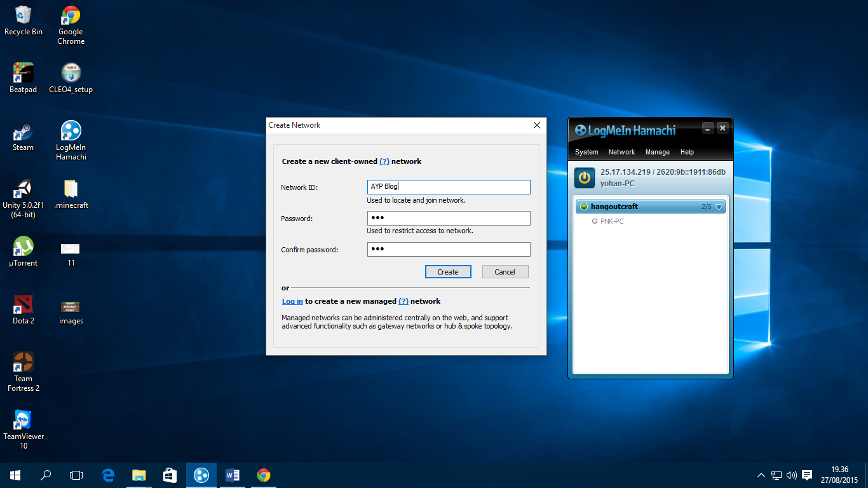
Task: Click the LogMeIn Hamachi desktop icon
Action: (x=71, y=132)
